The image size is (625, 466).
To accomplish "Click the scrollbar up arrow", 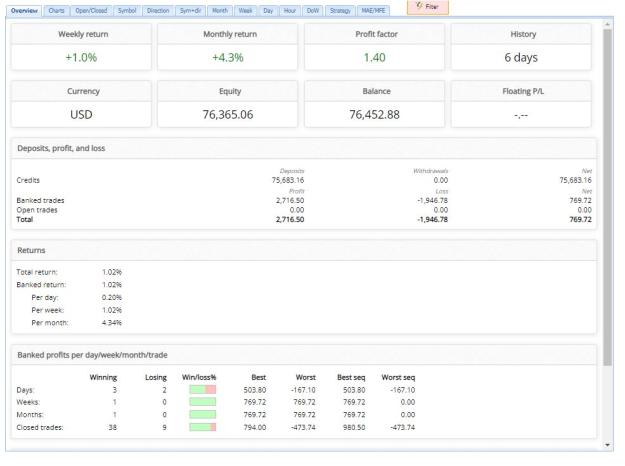I will (x=607, y=25).
